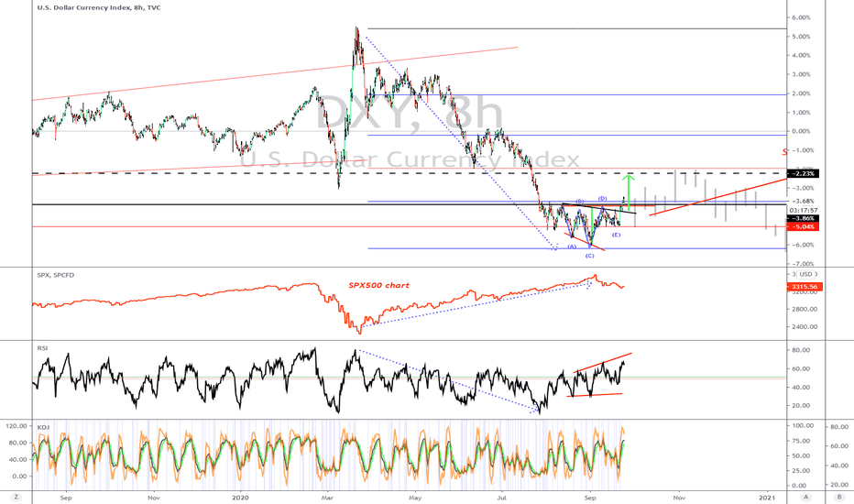Click the B scale button at bottom right
The height and width of the screenshot is (504, 854).
841,497
